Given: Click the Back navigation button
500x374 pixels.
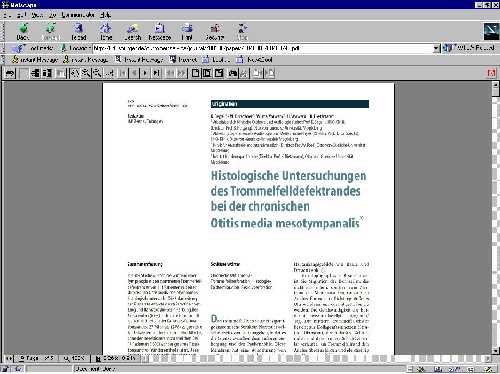Looking at the screenshot, I should (23, 32).
